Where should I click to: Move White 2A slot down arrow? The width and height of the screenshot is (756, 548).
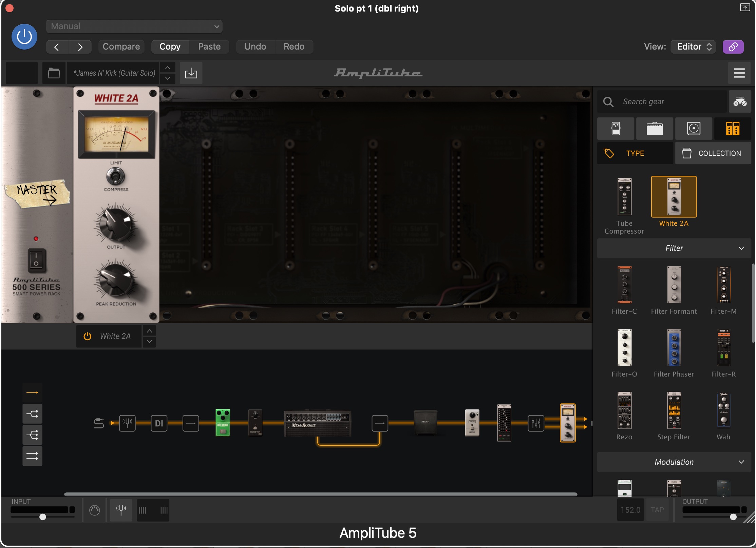150,342
